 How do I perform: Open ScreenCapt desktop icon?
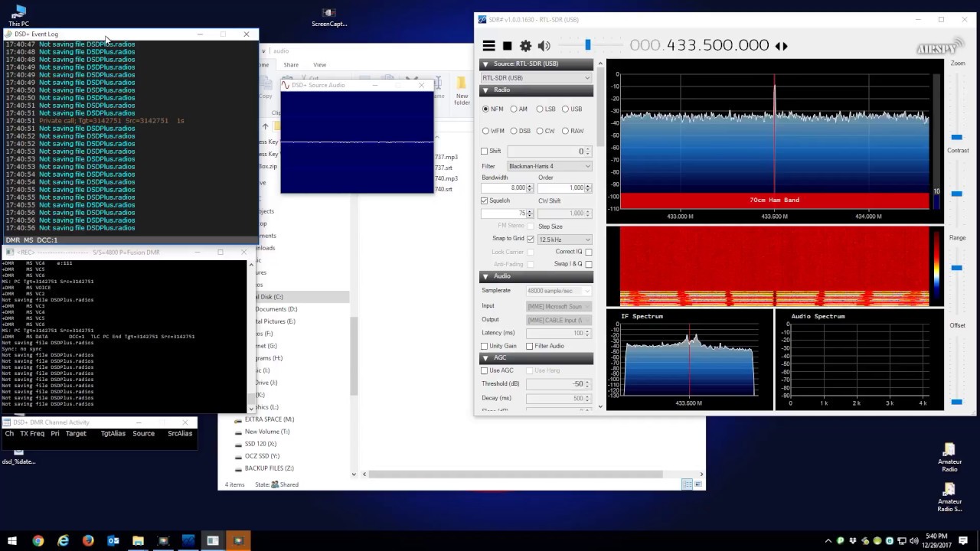329,17
